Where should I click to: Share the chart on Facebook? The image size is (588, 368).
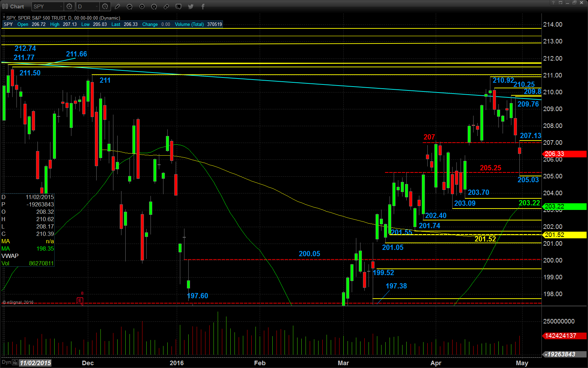pos(203,7)
